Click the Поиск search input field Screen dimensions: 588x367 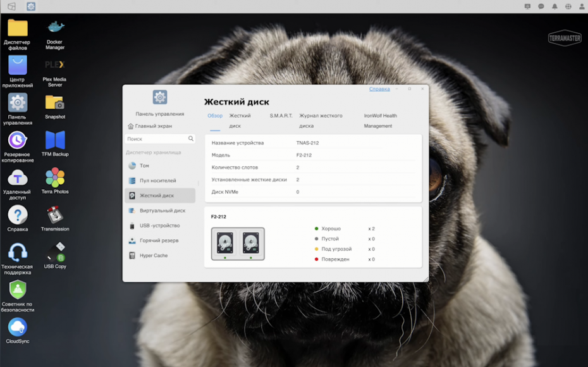pyautogui.click(x=160, y=139)
